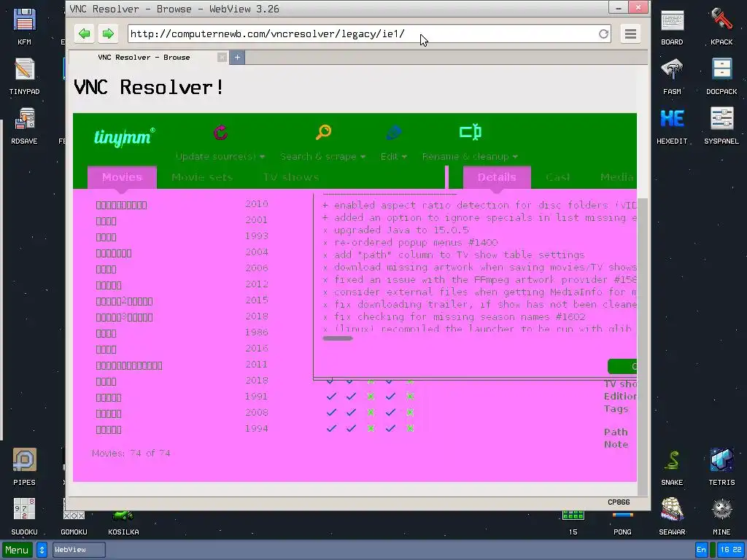The height and width of the screenshot is (560, 747).
Task: Click the green button in changelog dialog
Action: pyautogui.click(x=622, y=366)
